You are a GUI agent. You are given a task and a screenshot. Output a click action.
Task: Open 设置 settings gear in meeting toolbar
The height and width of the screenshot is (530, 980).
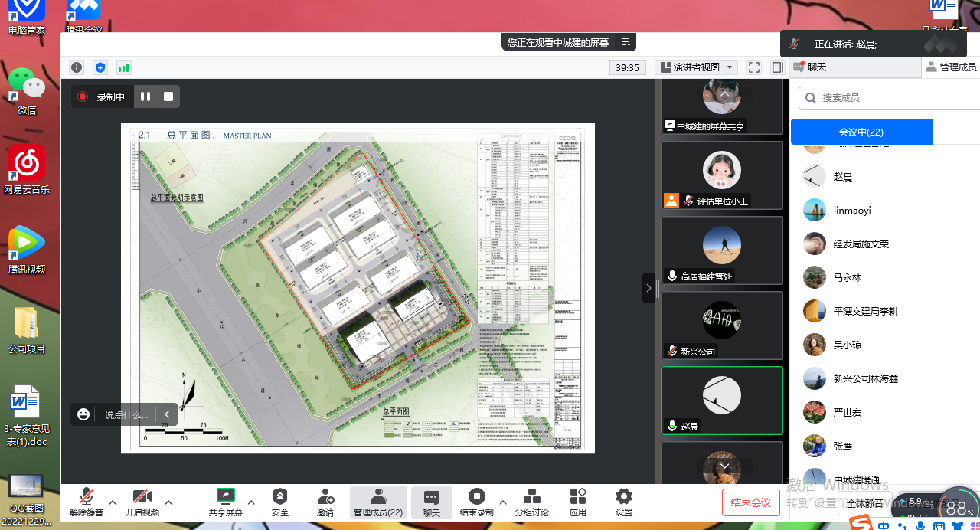624,502
